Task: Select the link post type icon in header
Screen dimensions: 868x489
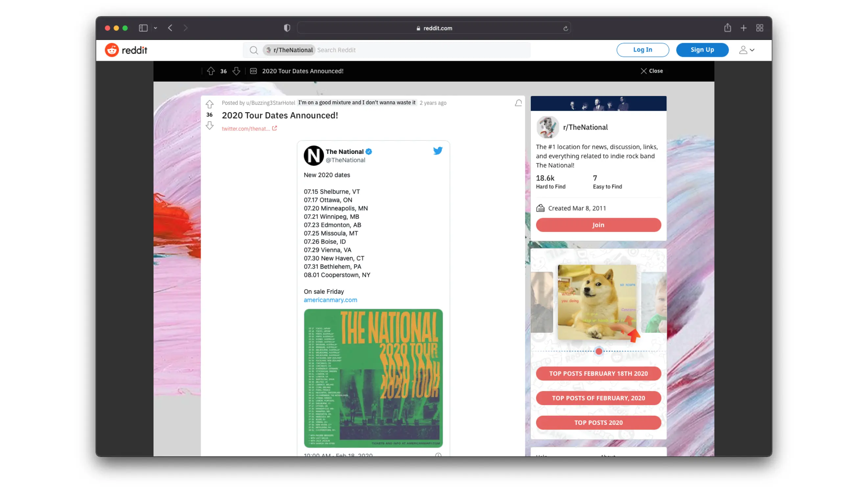Action: (x=253, y=71)
